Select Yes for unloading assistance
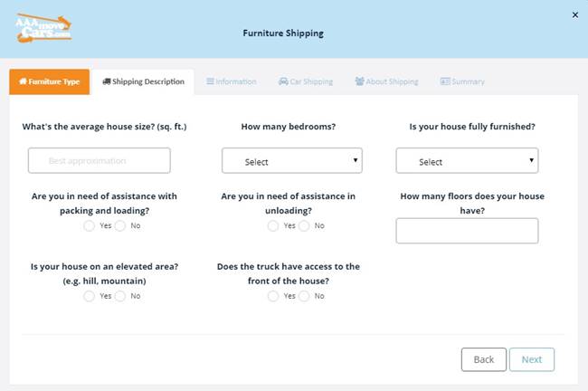The width and height of the screenshot is (588, 391). click(273, 225)
